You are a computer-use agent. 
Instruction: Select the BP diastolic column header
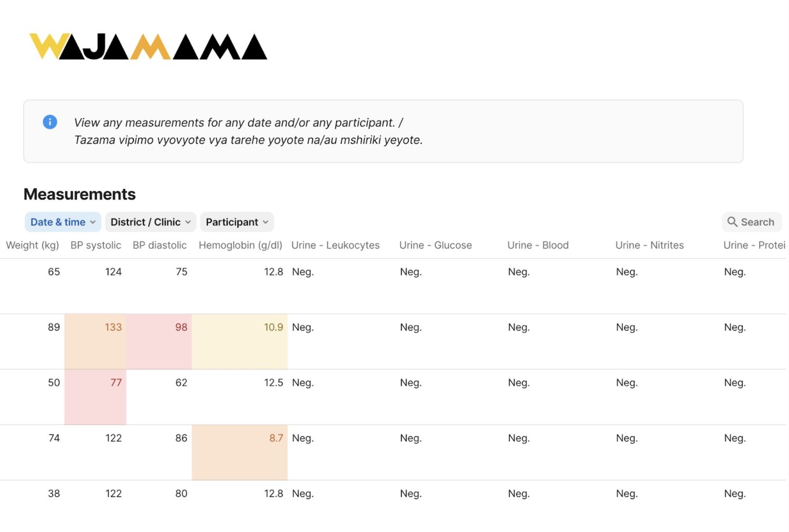click(160, 245)
